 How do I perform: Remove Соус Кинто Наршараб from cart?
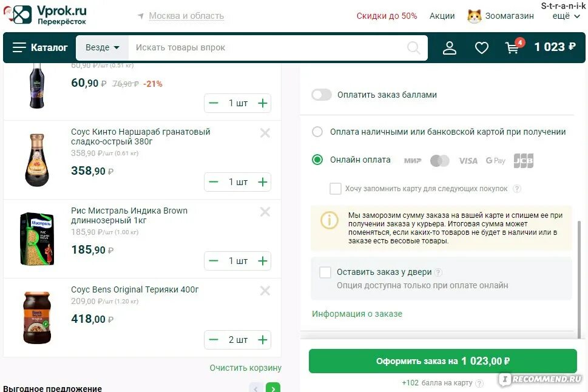265,133
